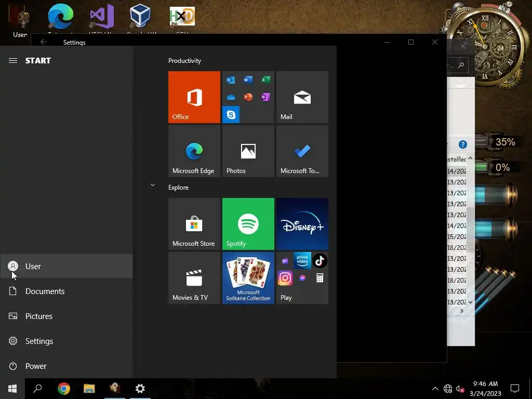Open TikTok in the Play folder

point(320,261)
